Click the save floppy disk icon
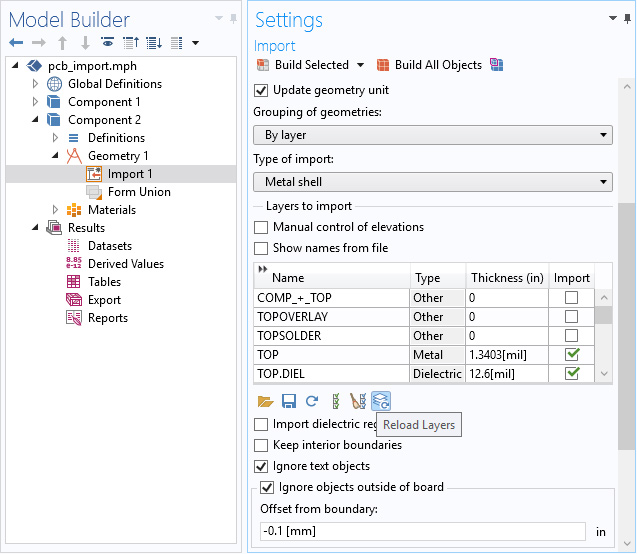This screenshot has width=637, height=554. click(288, 401)
